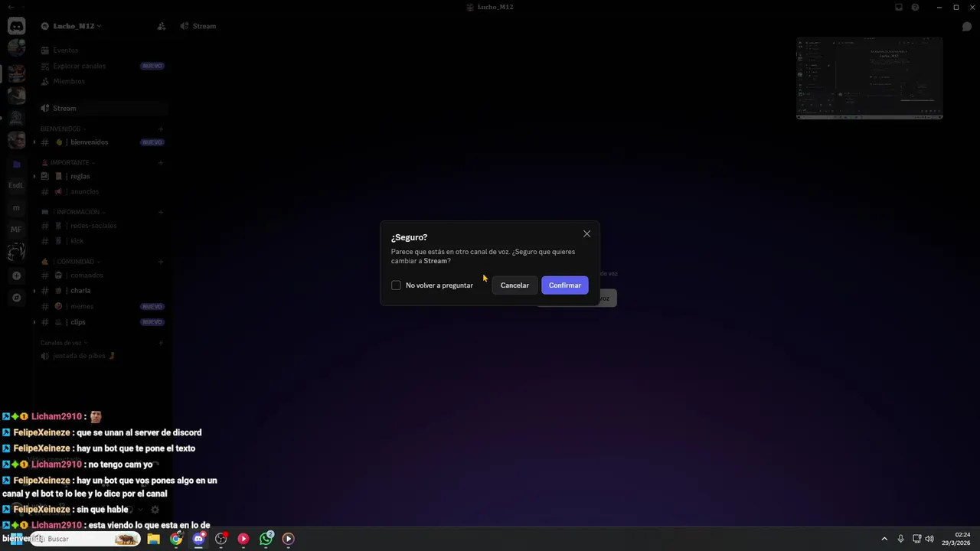Switch to the MF server in the server list
The height and width of the screenshot is (551, 980).
coord(16,229)
